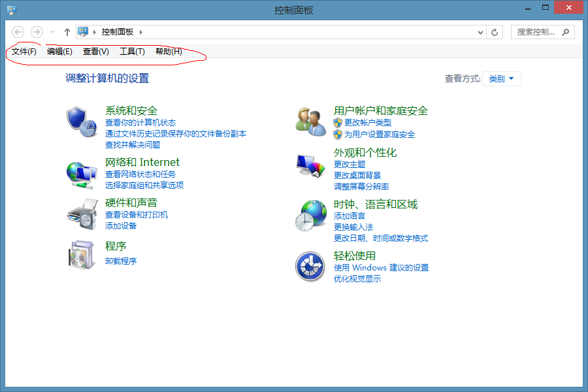Click 为用户设置家庭安全 link
This screenshot has height=392, width=588.
point(380,135)
